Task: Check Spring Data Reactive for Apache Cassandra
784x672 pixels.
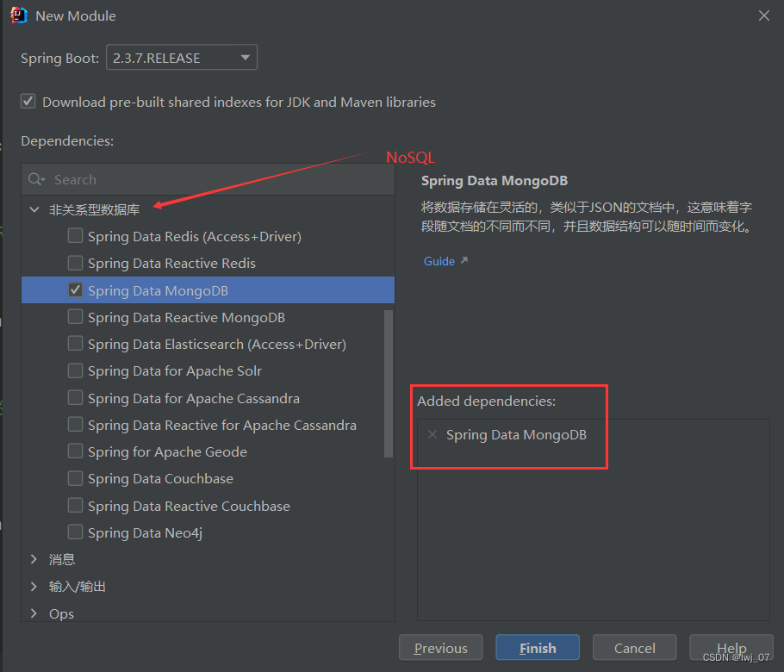Action: click(x=76, y=425)
